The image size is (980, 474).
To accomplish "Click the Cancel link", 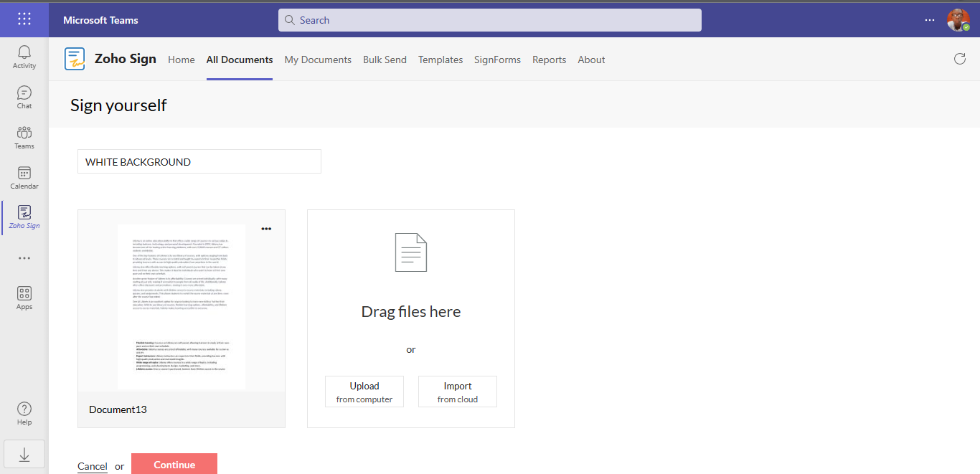I will (x=93, y=466).
